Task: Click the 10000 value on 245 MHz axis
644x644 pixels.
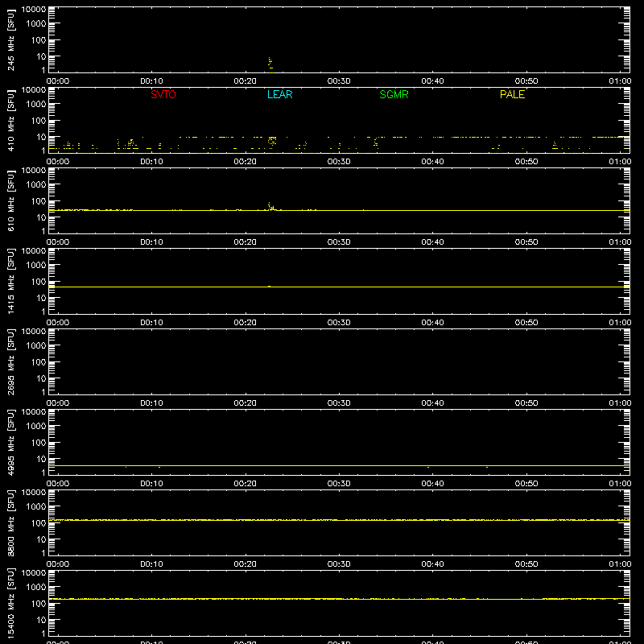Action: coord(34,10)
